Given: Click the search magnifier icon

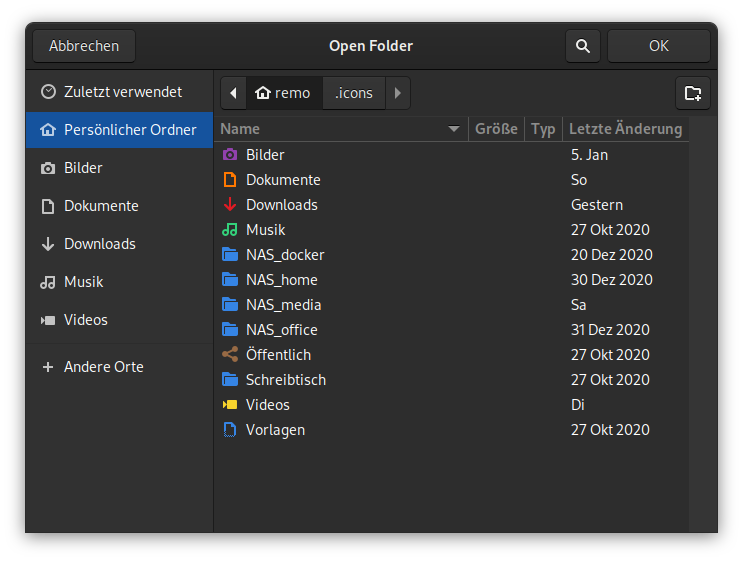Looking at the screenshot, I should click(582, 46).
